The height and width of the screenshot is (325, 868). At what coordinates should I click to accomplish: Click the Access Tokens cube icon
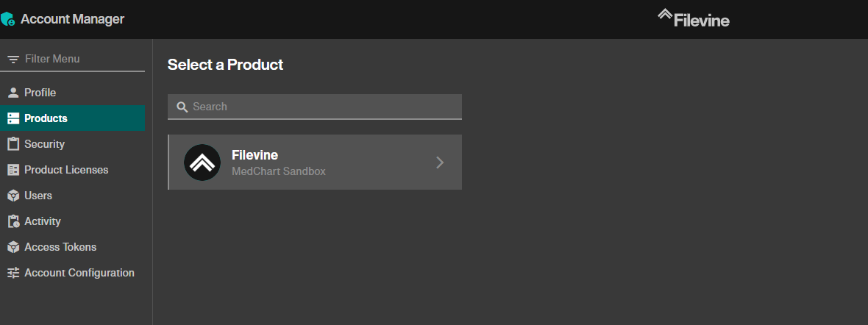[13, 247]
